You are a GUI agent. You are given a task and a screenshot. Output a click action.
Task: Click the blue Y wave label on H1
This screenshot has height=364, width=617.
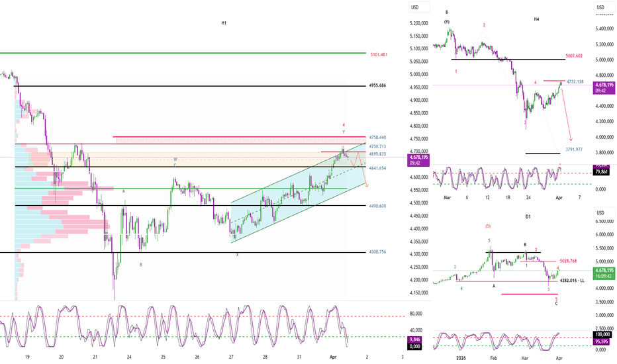coord(344,132)
